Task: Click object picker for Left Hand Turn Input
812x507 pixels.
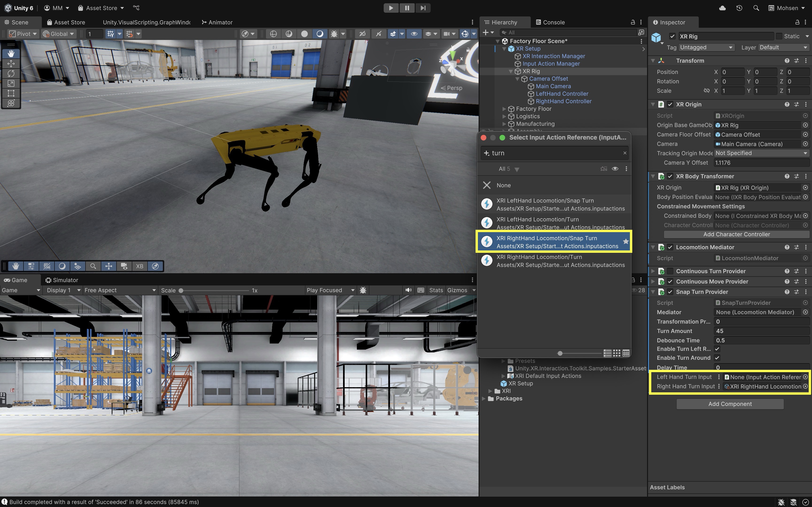Action: pos(805,377)
